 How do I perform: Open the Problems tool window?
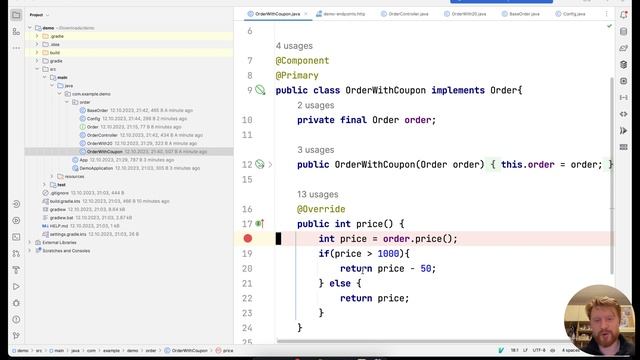[16, 319]
